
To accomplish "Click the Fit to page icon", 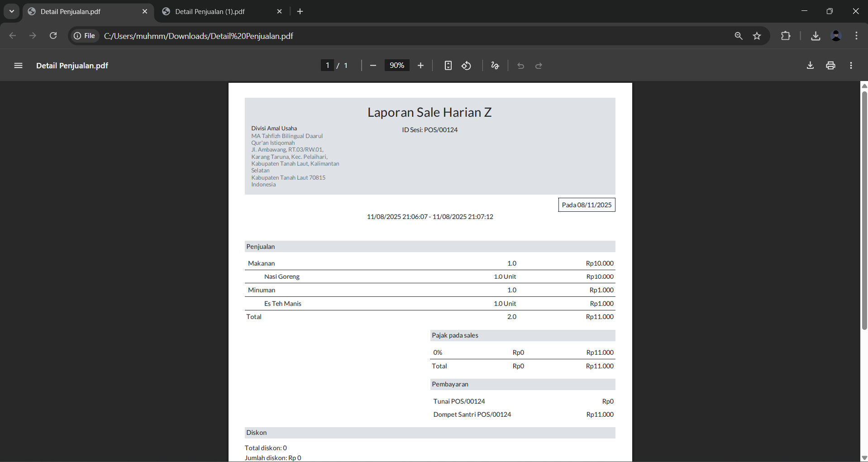I will tap(448, 66).
